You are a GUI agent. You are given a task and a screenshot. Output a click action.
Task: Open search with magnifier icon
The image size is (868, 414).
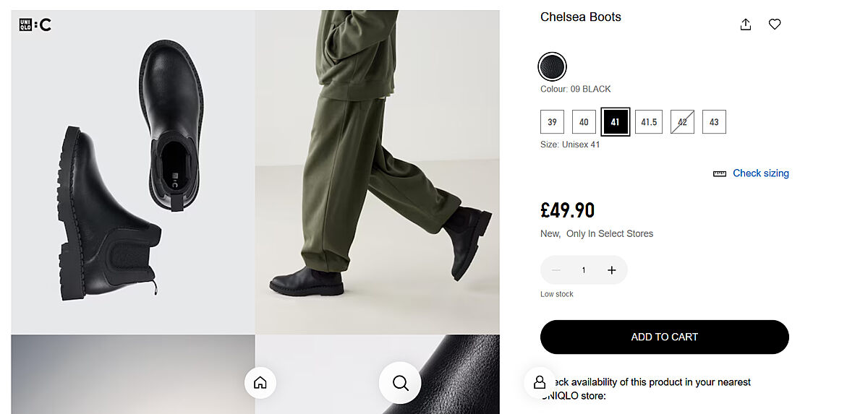[x=400, y=383]
